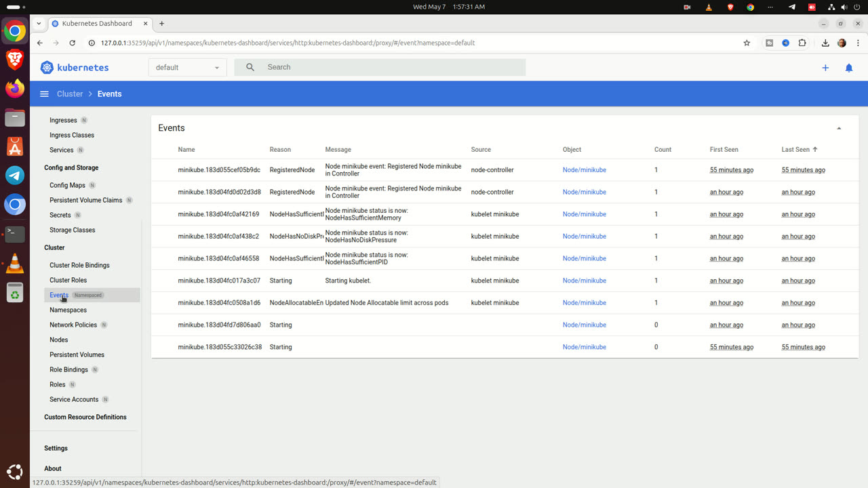Click the Cluster breadcrumb link
The height and width of the screenshot is (488, 868).
pos(70,94)
